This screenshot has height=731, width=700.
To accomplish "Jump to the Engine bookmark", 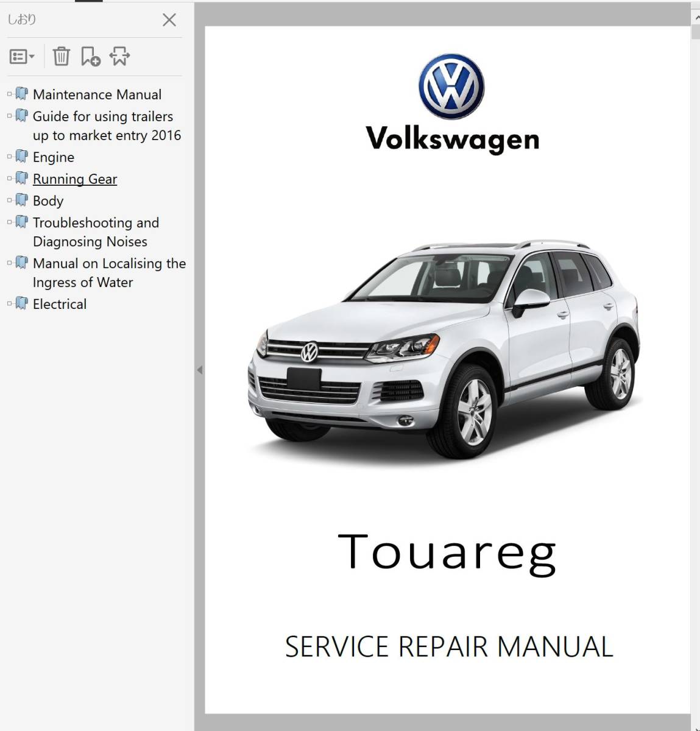I will coord(54,157).
